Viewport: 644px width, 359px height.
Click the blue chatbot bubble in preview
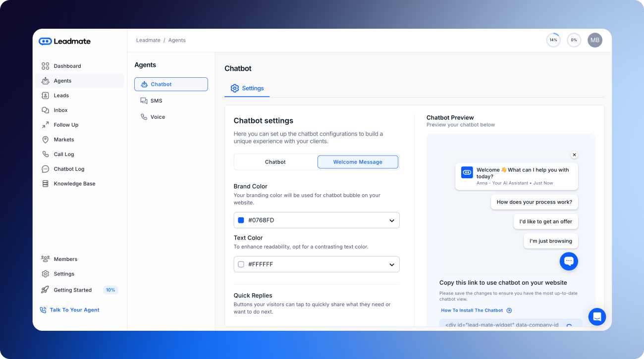[569, 261]
